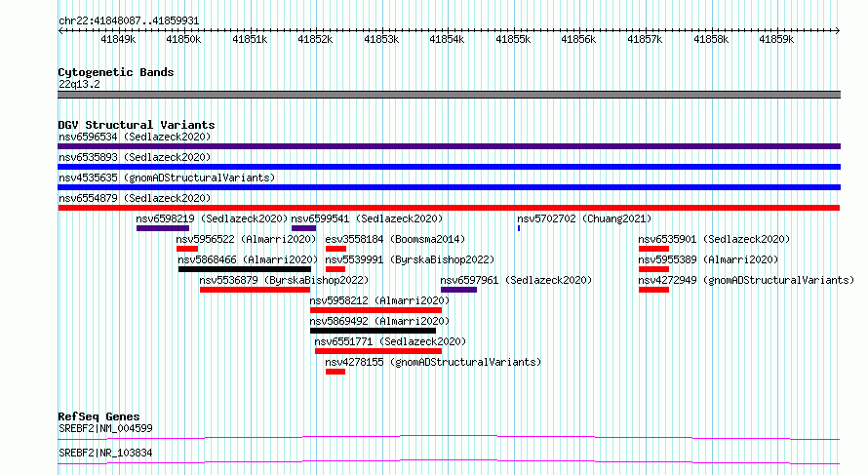Select the nsv5955389 (Almarri2020) label

pos(708,259)
